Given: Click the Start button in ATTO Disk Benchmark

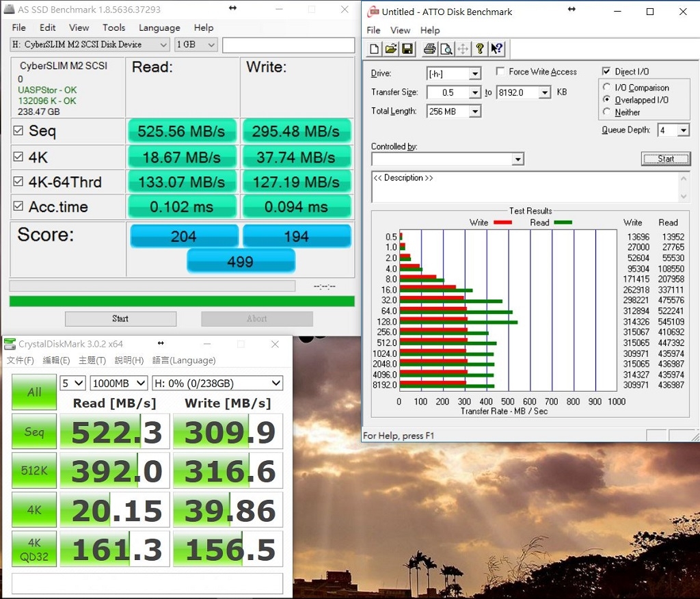Looking at the screenshot, I should coord(666,159).
